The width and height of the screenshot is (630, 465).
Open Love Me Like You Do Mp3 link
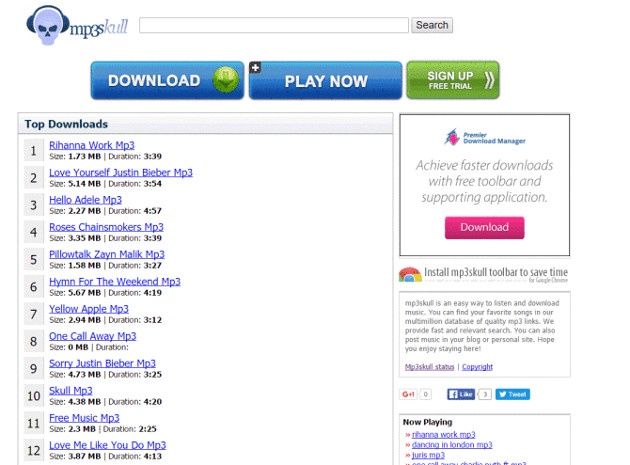pos(107,445)
